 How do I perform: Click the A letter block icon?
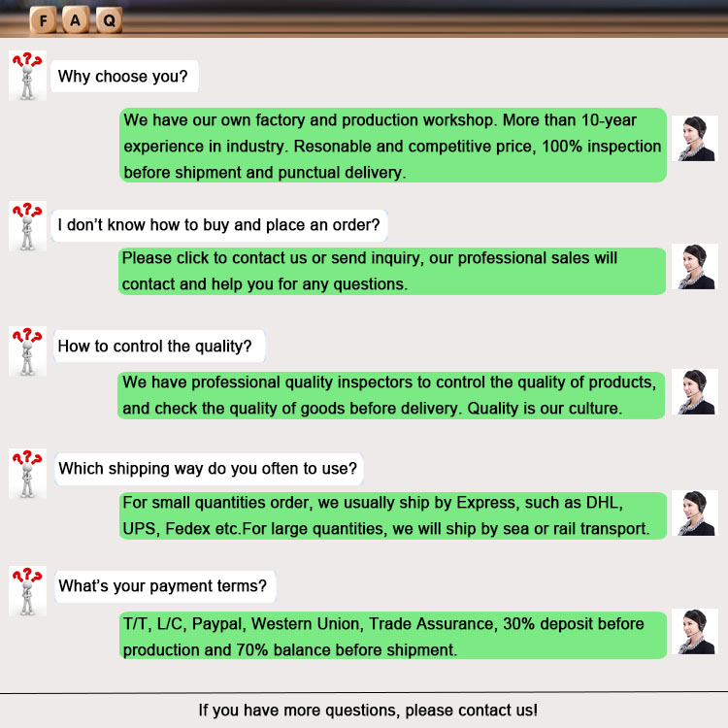[76, 20]
